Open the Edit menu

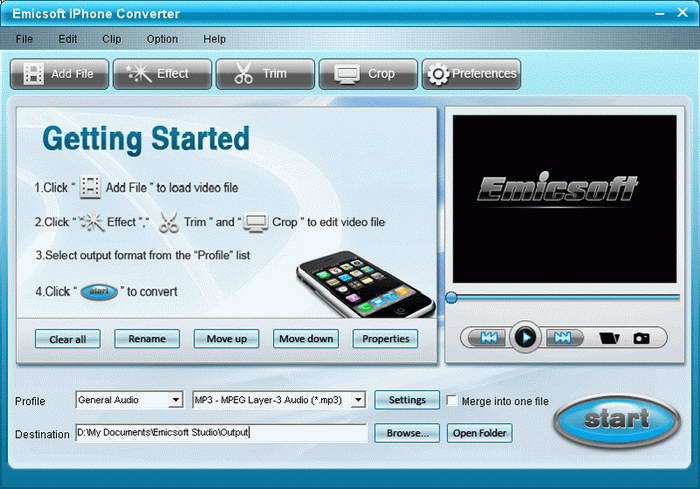coord(68,39)
